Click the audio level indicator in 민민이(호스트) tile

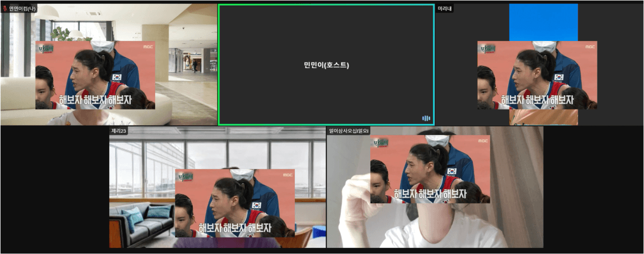426,118
